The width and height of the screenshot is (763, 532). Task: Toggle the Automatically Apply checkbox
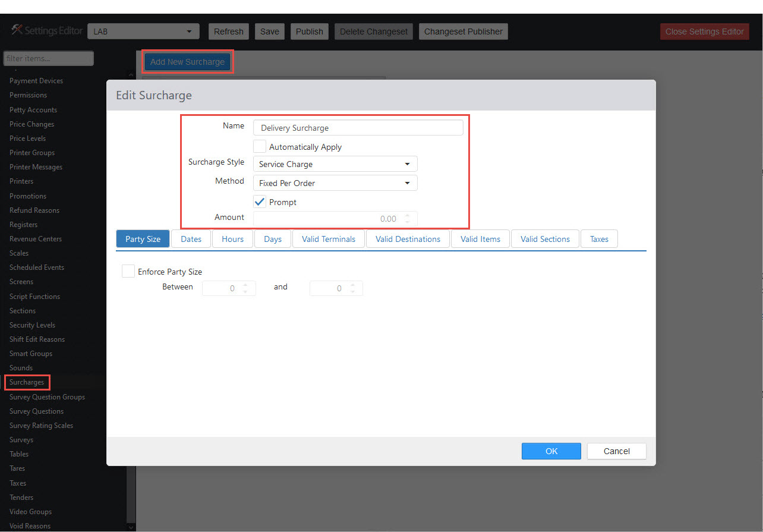pos(260,146)
